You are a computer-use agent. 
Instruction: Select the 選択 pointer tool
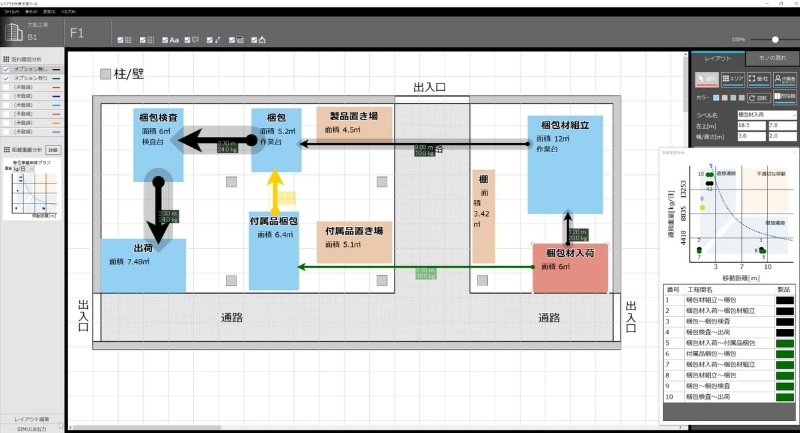pos(707,79)
